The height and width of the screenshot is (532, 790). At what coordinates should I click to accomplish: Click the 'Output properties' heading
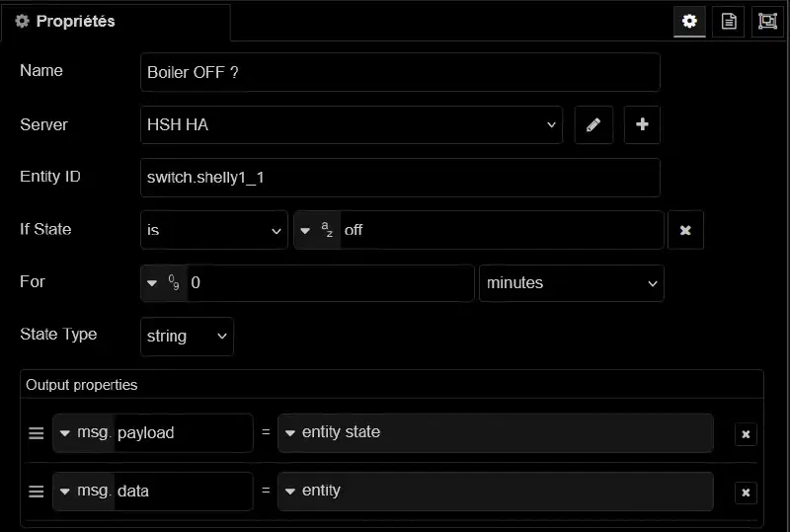[82, 385]
